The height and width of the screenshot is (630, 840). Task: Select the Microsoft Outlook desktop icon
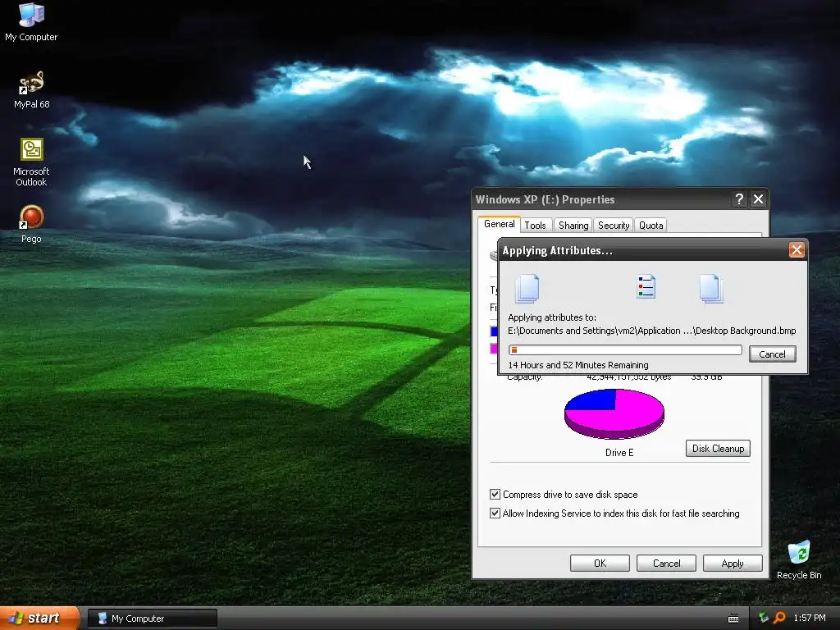pos(31,162)
